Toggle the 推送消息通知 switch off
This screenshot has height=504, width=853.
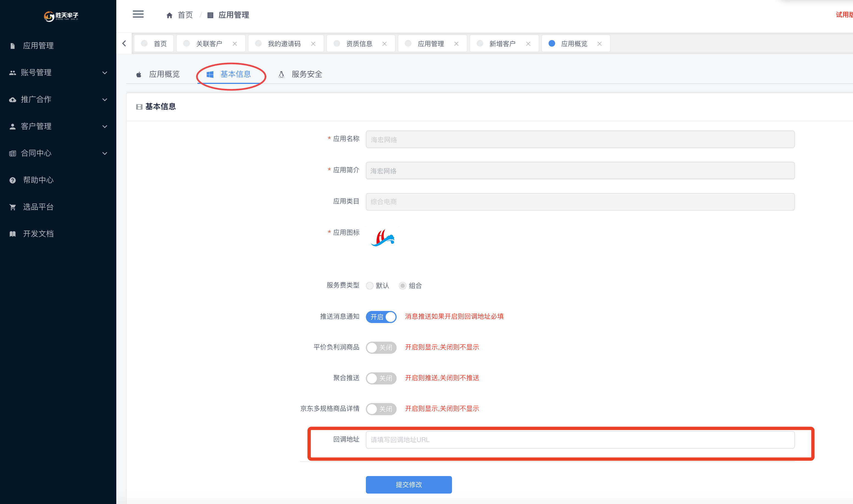click(381, 317)
